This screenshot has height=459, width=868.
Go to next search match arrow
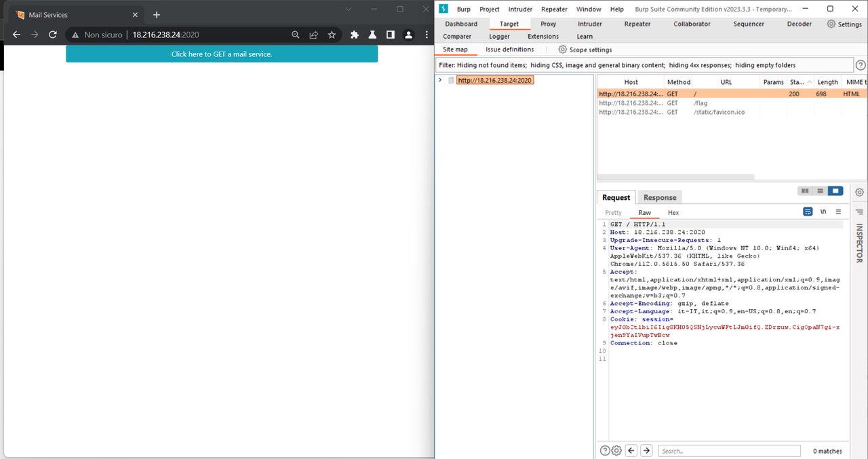646,451
